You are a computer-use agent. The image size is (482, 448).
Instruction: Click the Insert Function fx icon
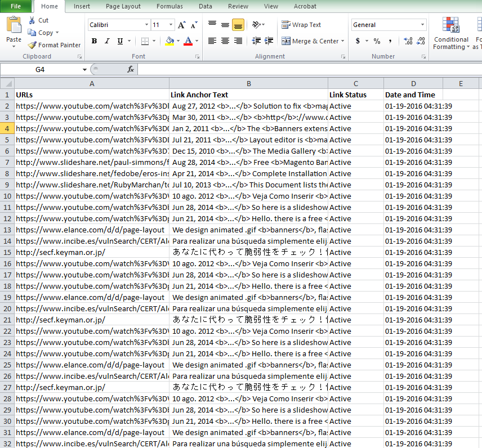pyautogui.click(x=131, y=69)
